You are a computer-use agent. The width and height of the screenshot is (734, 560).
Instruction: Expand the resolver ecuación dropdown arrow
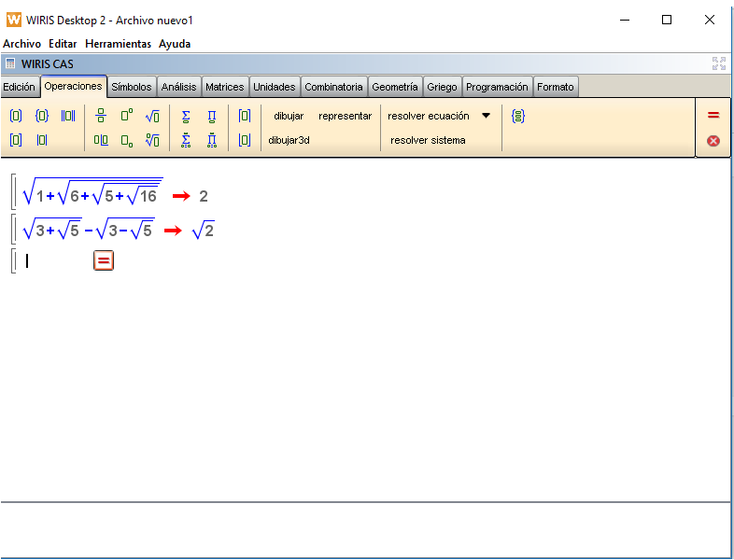486,116
